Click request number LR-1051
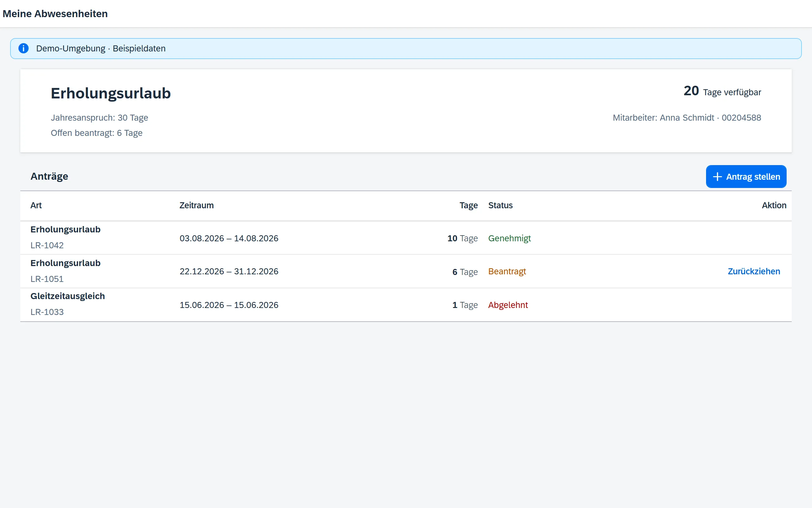Screen dimensions: 812x508 [x=47, y=279]
